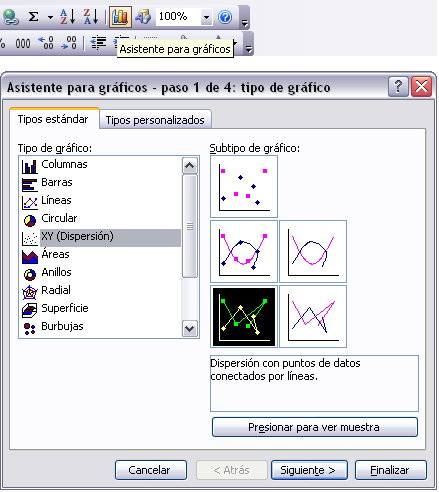Click the Drawing toolbar icon

coord(143,17)
